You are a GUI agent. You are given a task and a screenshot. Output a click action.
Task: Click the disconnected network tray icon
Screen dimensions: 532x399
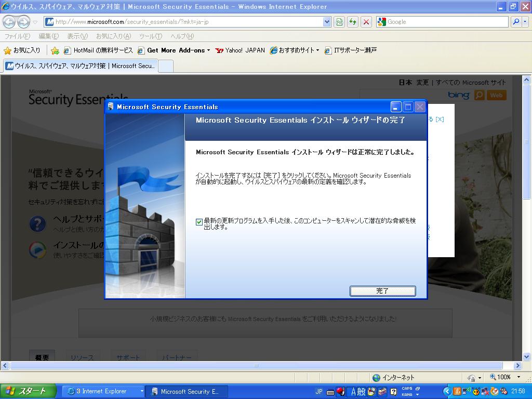(x=485, y=392)
